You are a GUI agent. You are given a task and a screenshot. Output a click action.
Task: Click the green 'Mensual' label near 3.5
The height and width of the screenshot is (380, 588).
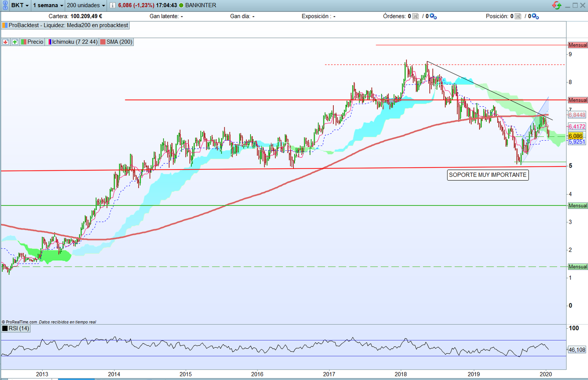point(578,206)
